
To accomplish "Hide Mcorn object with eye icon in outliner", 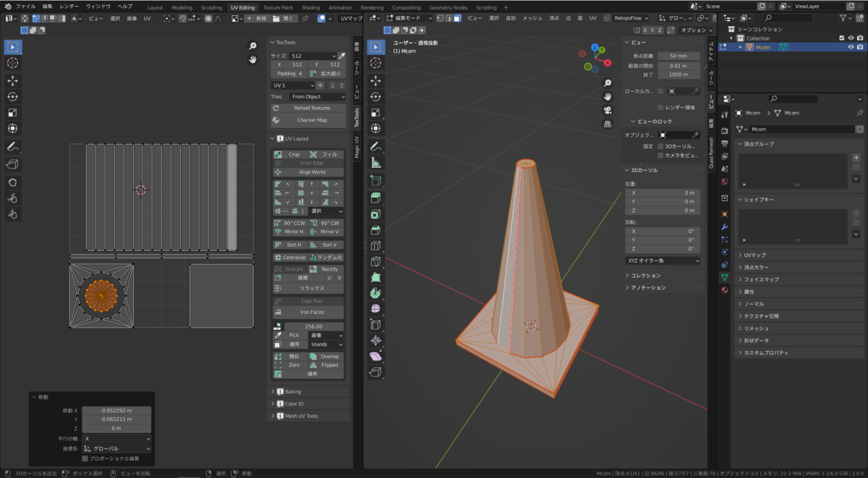I will (x=851, y=47).
